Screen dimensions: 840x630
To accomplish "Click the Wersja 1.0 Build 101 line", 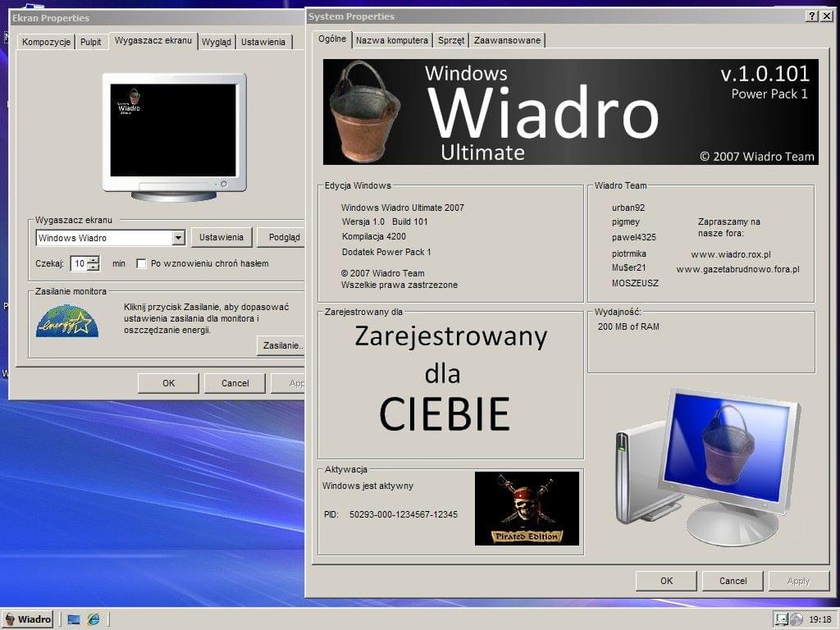I will pos(385,221).
